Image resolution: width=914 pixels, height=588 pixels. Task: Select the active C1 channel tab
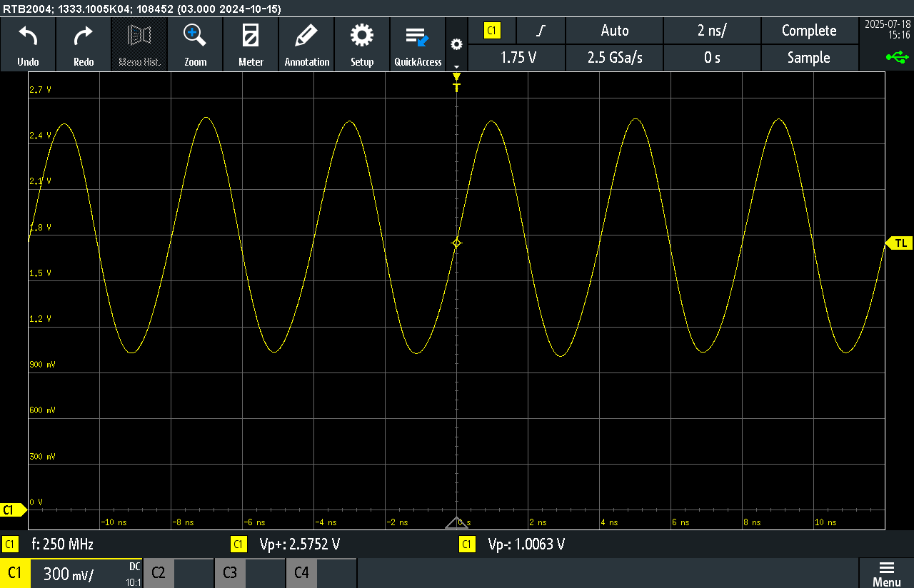pyautogui.click(x=15, y=573)
